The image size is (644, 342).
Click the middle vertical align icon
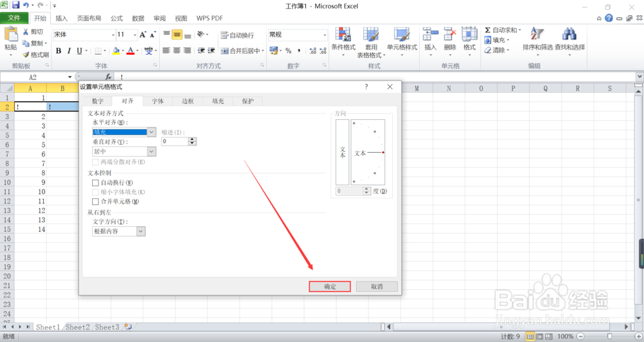pos(176,35)
